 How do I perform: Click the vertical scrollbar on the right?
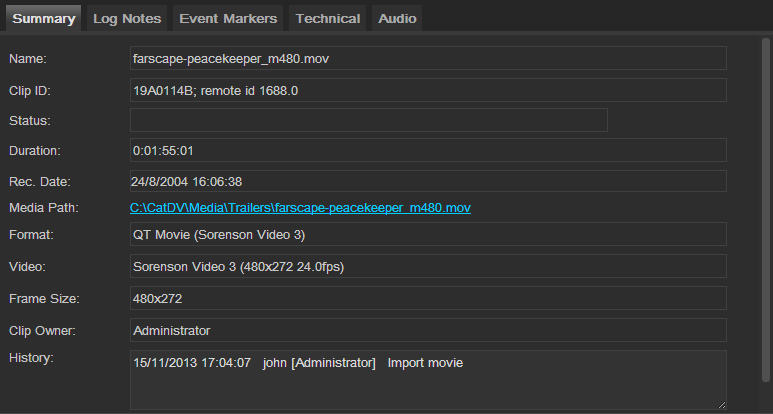[766, 209]
